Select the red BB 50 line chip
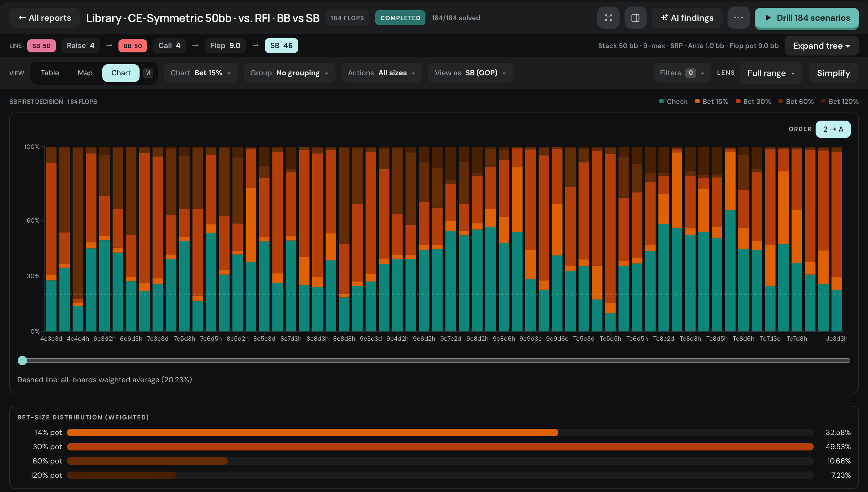 pyautogui.click(x=132, y=46)
